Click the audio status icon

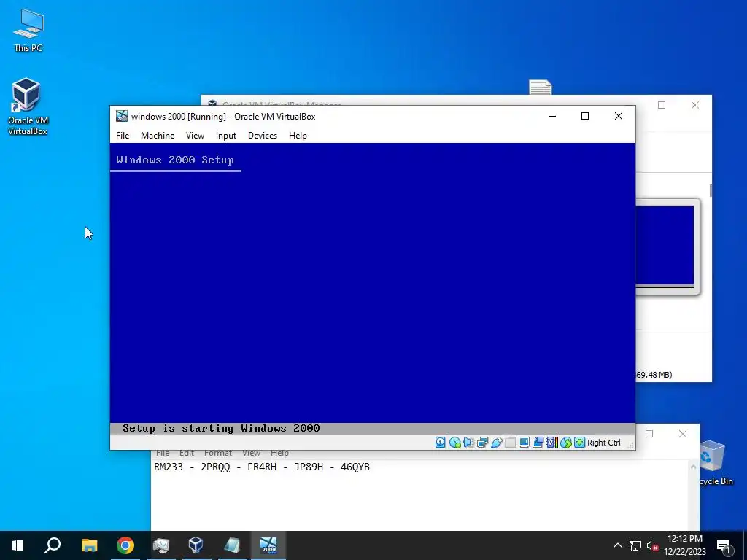(x=469, y=443)
